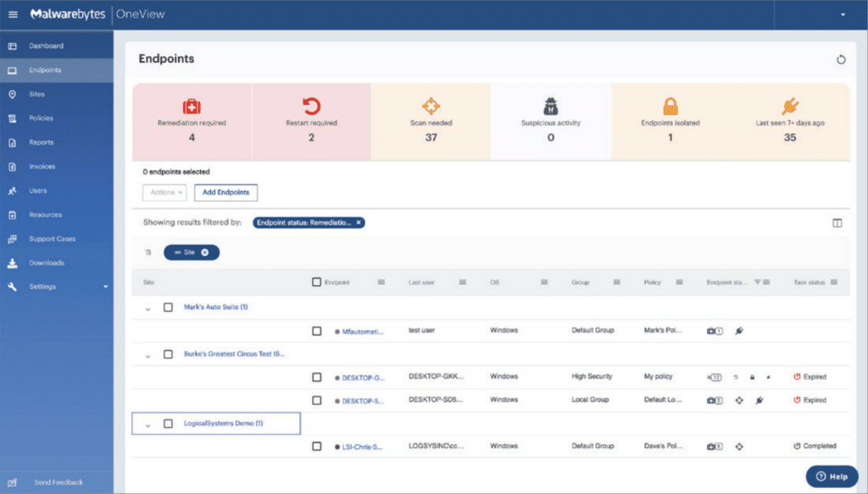Check the Endpoint column header checkbox

coord(315,282)
